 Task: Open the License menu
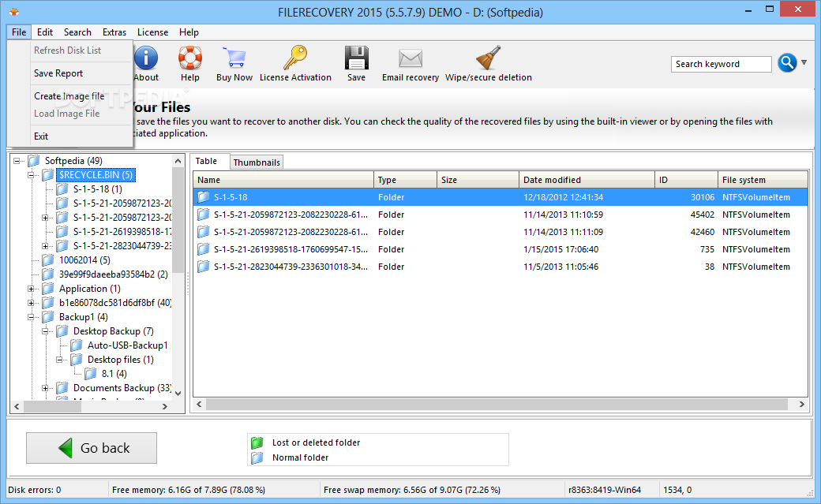coord(153,32)
